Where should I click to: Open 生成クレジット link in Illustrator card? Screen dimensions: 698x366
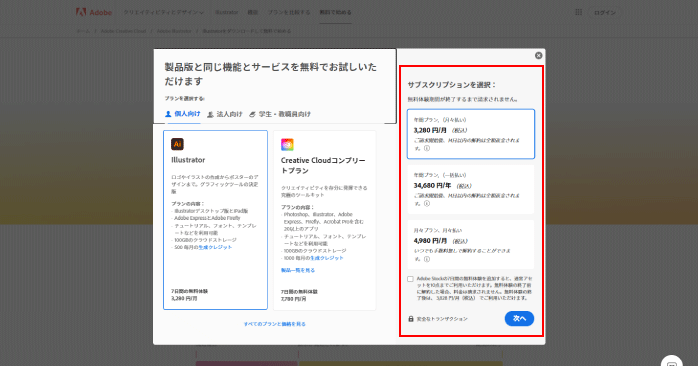[215, 247]
